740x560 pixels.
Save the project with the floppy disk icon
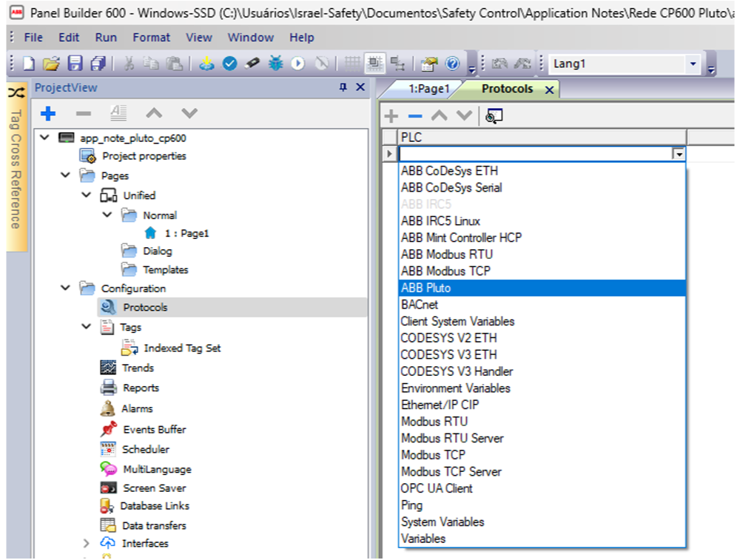[75, 63]
